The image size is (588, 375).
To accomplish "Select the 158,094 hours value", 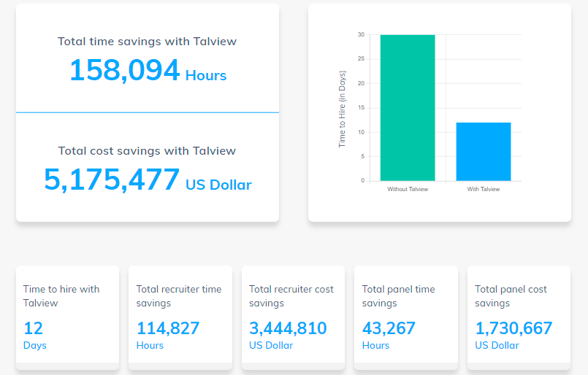I will coord(124,70).
